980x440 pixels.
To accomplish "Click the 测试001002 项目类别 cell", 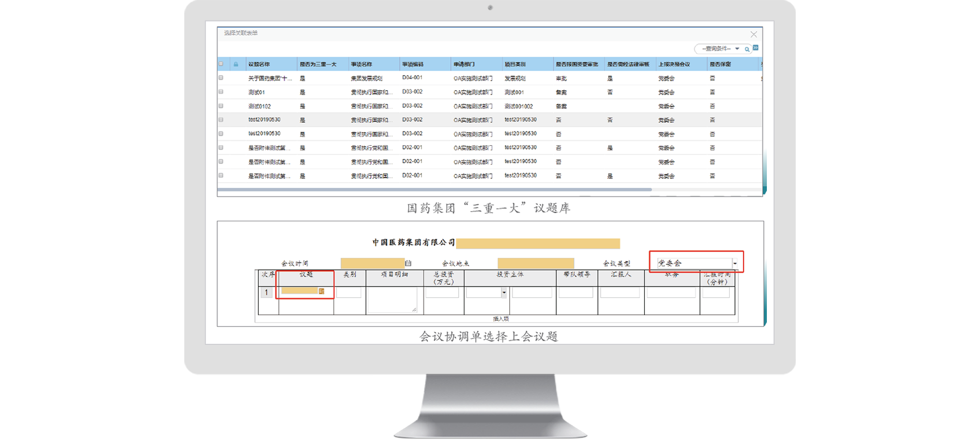I will [518, 106].
